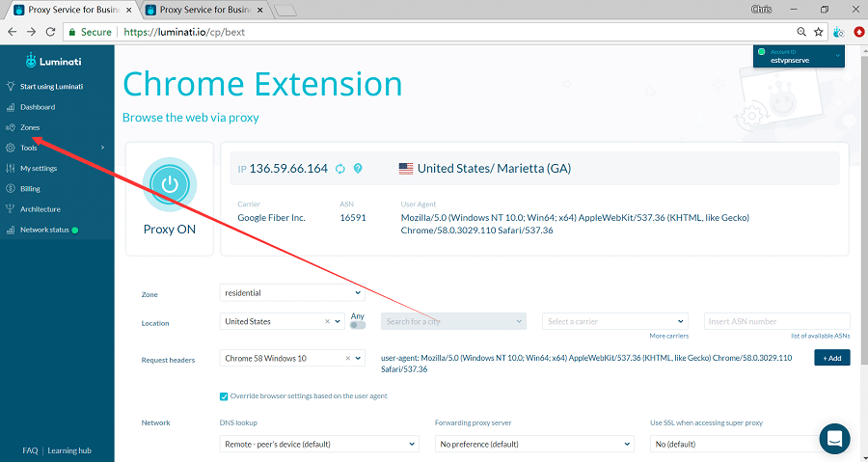Click the Architecture fork icon
This screenshot has width=868, height=462.
coord(10,209)
